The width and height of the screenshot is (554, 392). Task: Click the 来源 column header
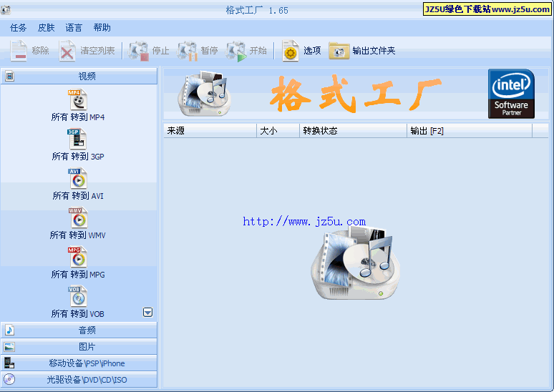(210, 131)
